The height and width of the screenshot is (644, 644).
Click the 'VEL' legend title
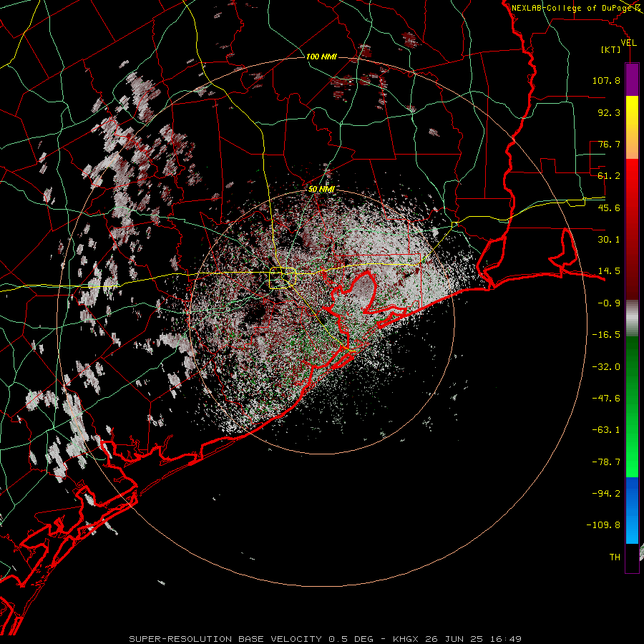[x=628, y=43]
